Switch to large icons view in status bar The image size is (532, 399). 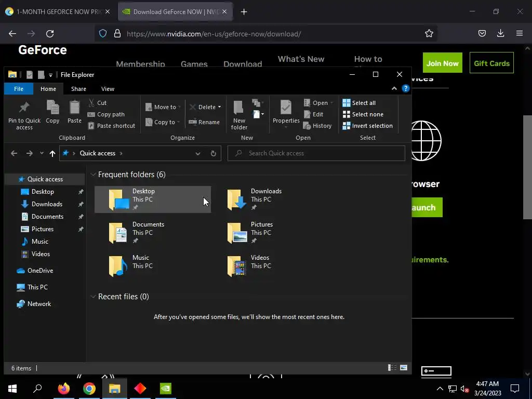pos(404,368)
